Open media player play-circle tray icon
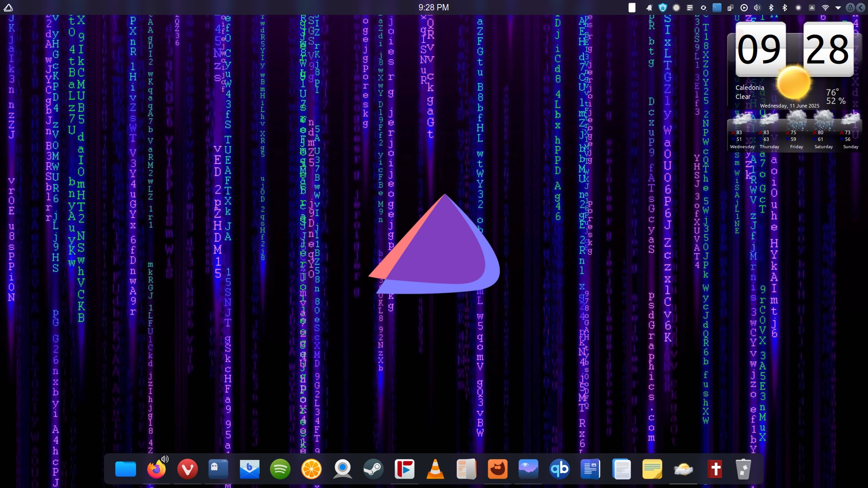868x488 pixels. pos(744,8)
